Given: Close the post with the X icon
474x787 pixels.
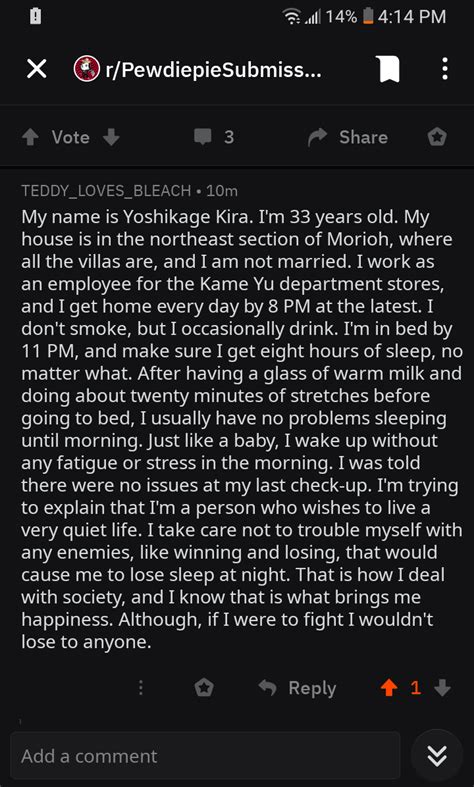Looking at the screenshot, I should 37,69.
